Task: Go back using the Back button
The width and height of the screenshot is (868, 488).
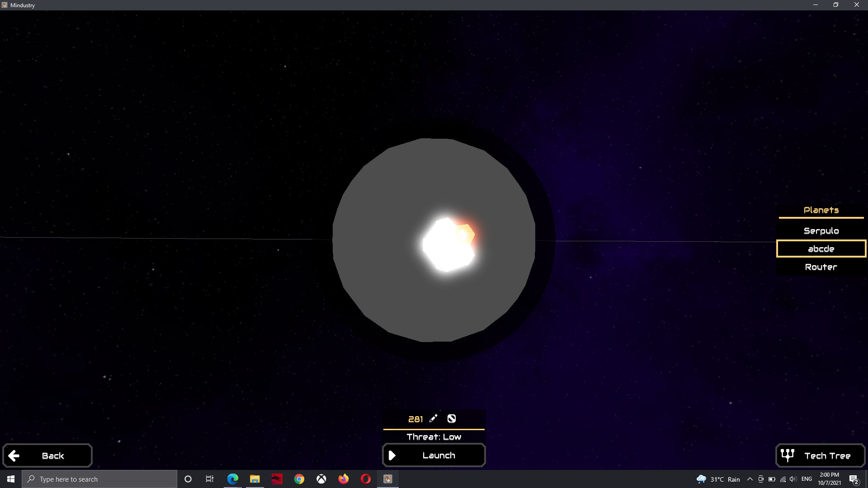Action: [47, 455]
